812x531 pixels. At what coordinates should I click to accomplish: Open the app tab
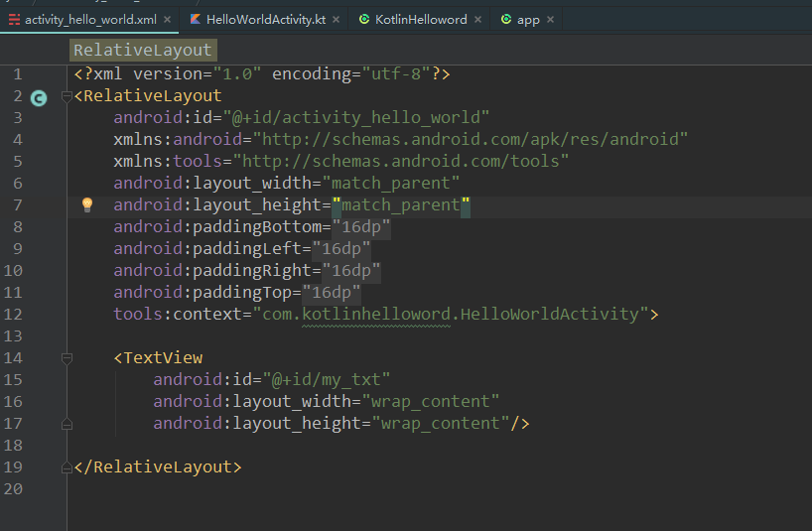pos(528,20)
